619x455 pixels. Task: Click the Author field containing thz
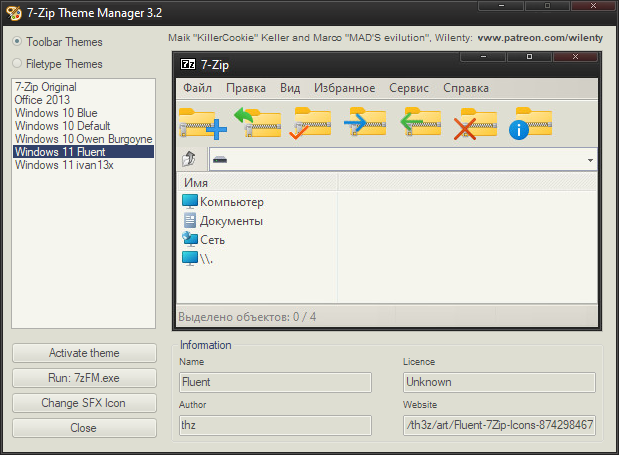275,425
